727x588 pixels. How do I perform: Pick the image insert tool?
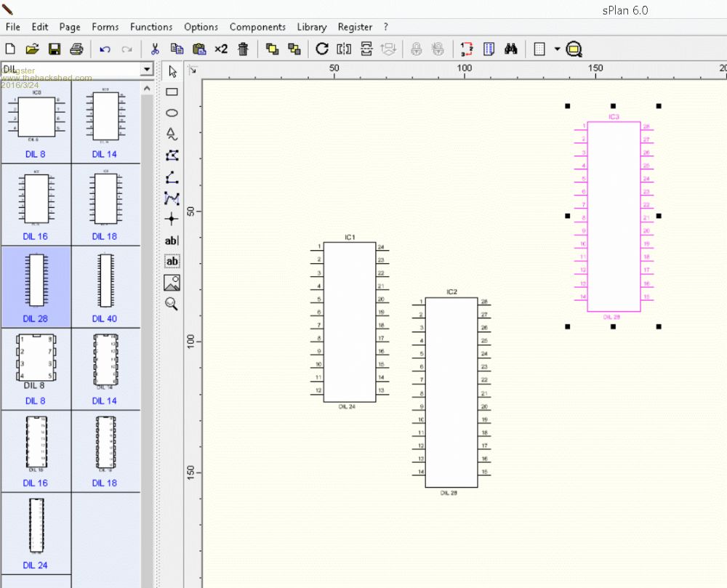(x=172, y=283)
